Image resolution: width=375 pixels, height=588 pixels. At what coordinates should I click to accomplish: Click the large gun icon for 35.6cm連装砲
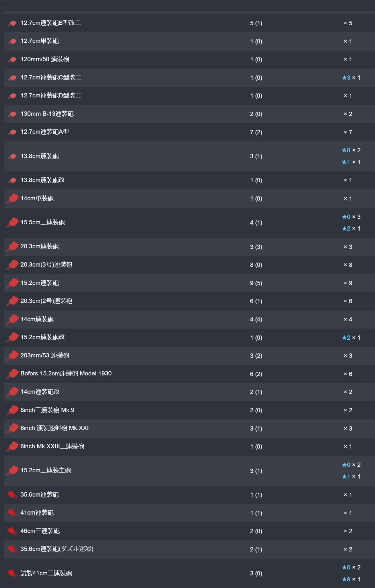pyautogui.click(x=12, y=495)
